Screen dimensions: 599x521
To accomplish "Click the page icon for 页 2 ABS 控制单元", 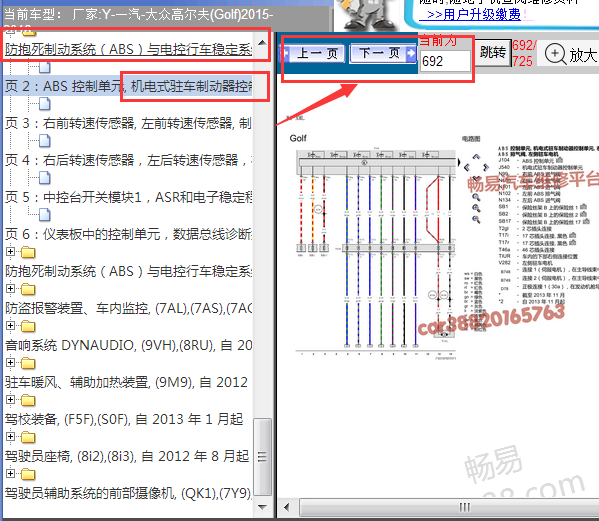I will pos(45,68).
